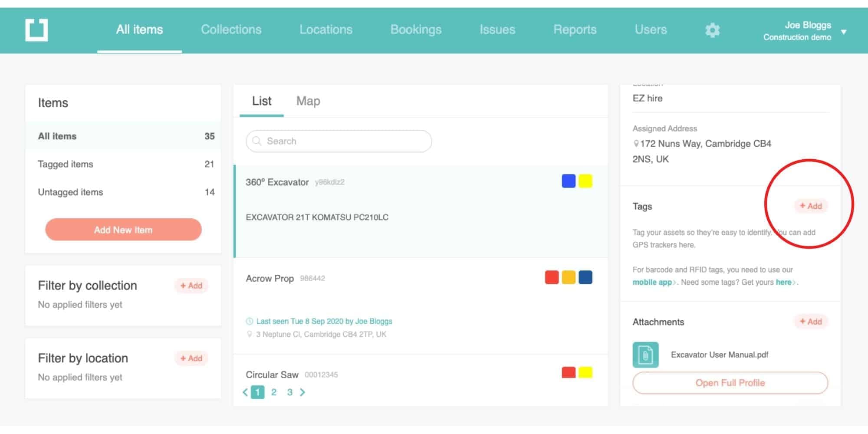Click the Add New Item button
The height and width of the screenshot is (434, 868).
point(123,230)
